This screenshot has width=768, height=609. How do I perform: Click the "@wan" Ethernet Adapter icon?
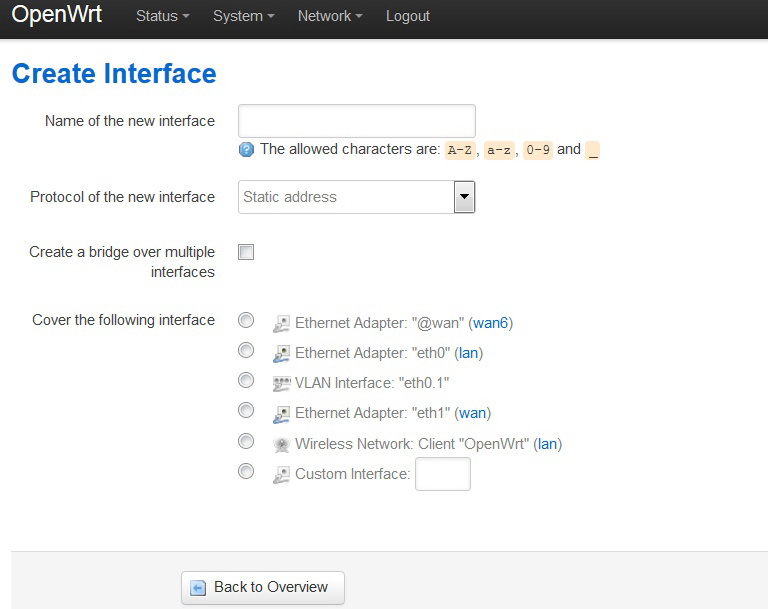point(282,323)
